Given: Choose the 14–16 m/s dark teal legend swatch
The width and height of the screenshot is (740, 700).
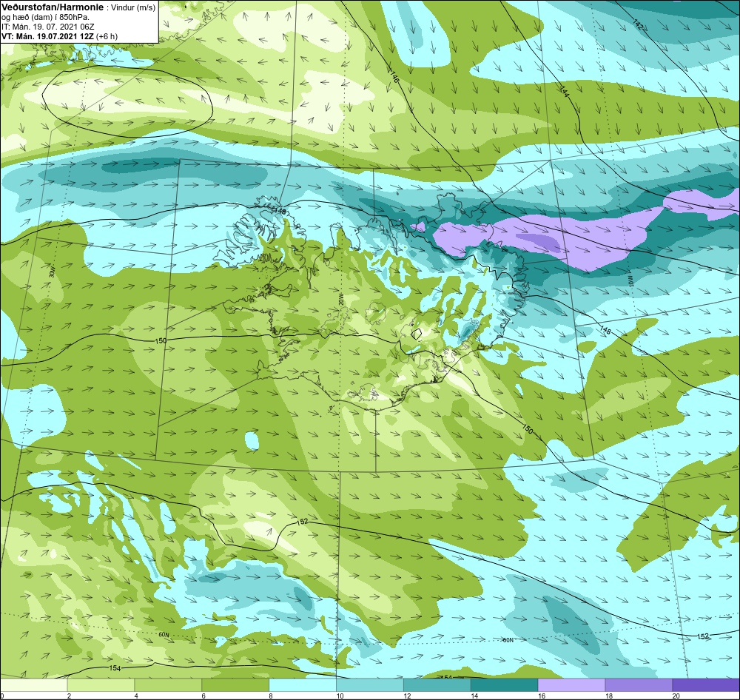Looking at the screenshot, I should pyautogui.click(x=505, y=685).
